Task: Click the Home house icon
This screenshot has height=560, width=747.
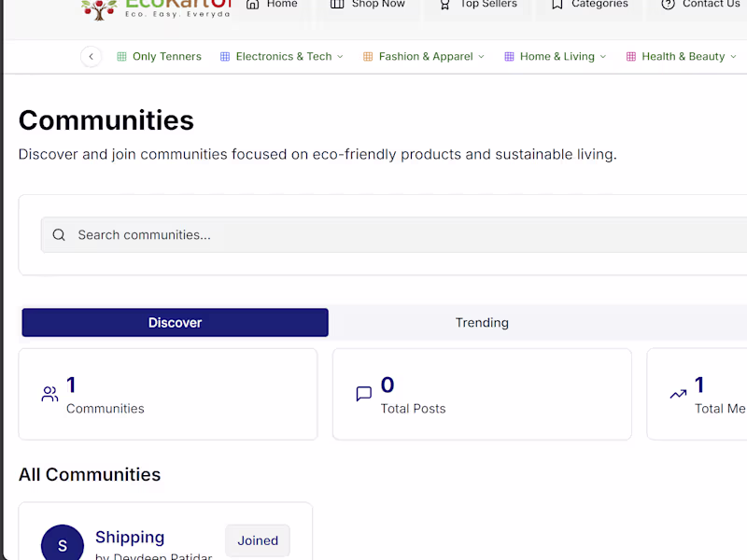Action: [x=252, y=5]
